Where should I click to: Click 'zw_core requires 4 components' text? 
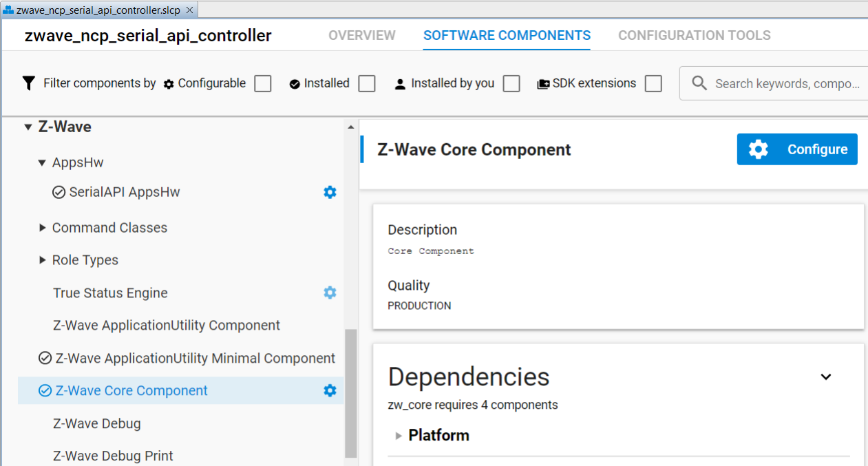pyautogui.click(x=473, y=405)
